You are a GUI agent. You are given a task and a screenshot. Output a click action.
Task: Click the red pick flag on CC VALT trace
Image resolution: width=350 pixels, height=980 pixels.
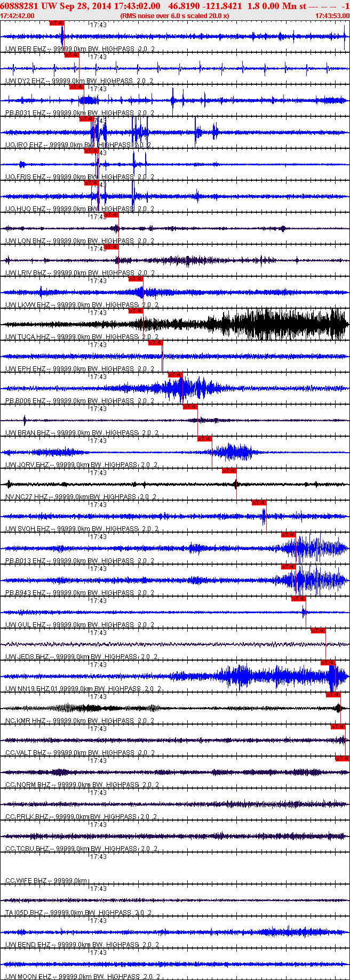click(338, 727)
